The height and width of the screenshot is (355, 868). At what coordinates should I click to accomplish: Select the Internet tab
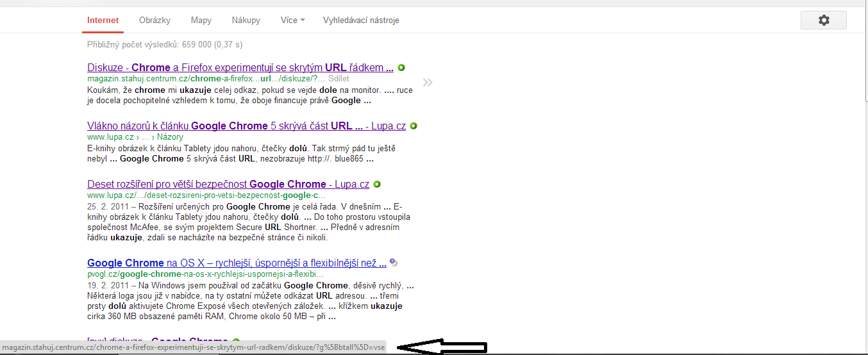point(103,20)
